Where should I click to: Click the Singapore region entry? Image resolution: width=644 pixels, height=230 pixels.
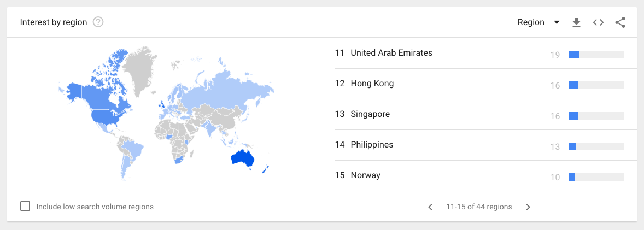[x=370, y=114]
